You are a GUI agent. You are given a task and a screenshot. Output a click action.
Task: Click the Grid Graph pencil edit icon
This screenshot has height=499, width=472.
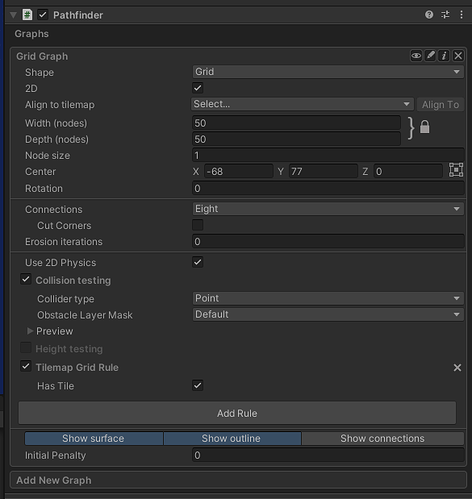[430, 56]
